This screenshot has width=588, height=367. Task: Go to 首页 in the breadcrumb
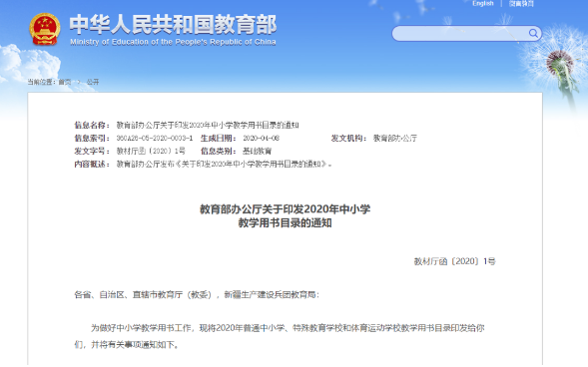pyautogui.click(x=65, y=82)
